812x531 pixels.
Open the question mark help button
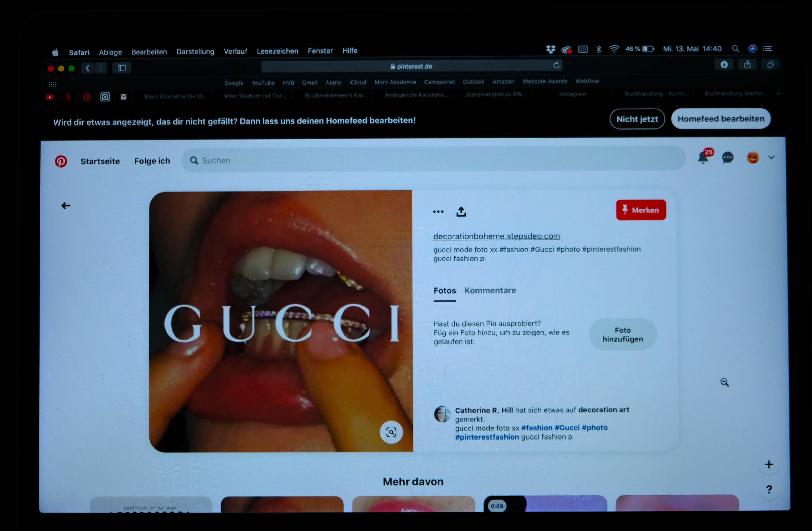[x=769, y=489]
